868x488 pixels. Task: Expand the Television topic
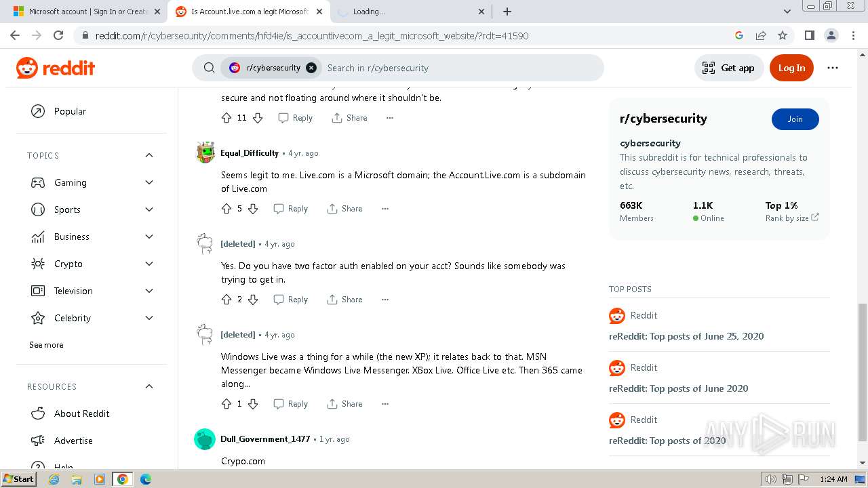(x=149, y=291)
